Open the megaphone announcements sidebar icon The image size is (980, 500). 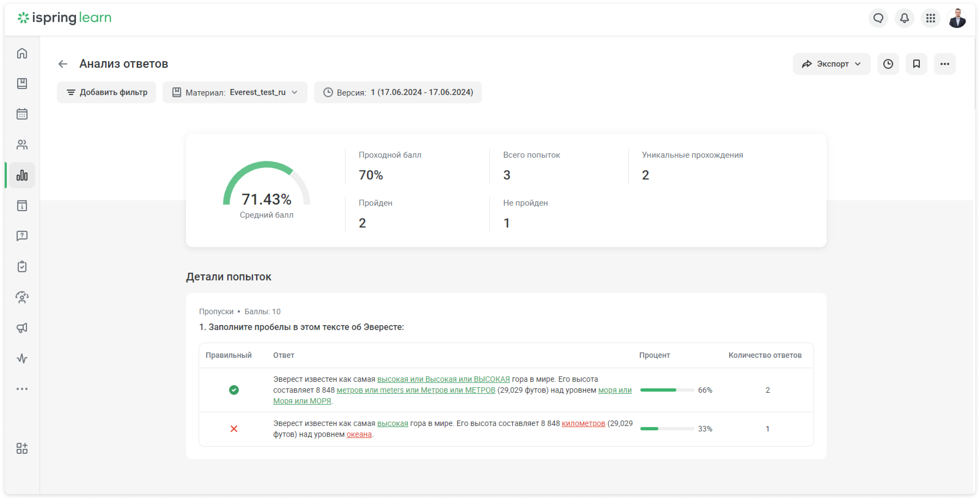tap(22, 328)
